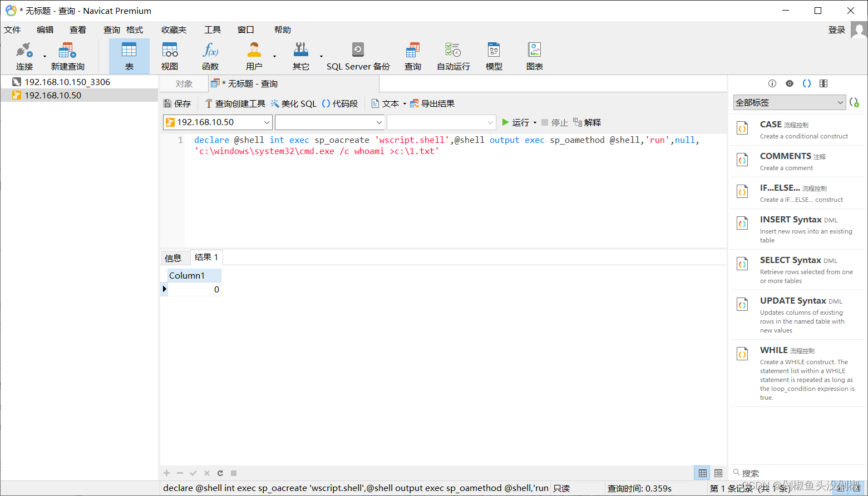
Task: Click the stop square in result bar
Action: (x=234, y=473)
